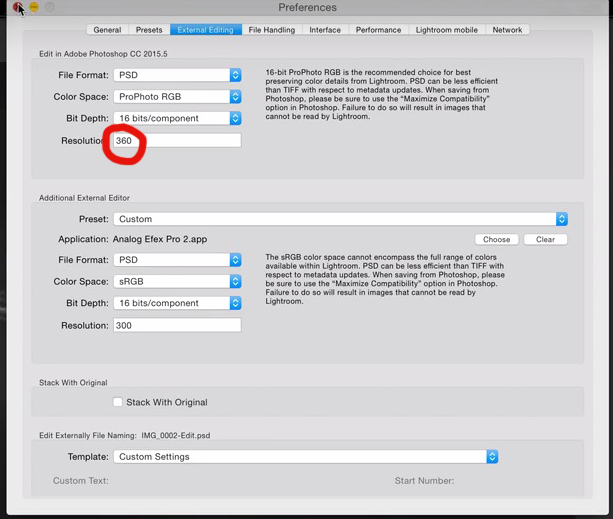Open the Presets tab
The width and height of the screenshot is (613, 519).
pyautogui.click(x=148, y=30)
